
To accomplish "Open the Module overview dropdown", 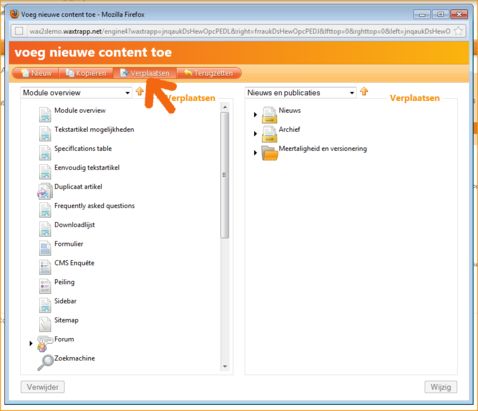I will (76, 93).
